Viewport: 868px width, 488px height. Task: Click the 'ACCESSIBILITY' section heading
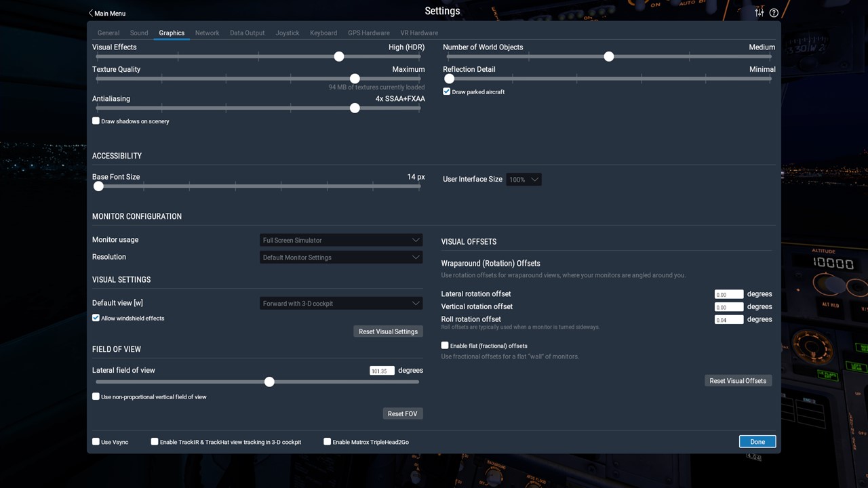[117, 156]
